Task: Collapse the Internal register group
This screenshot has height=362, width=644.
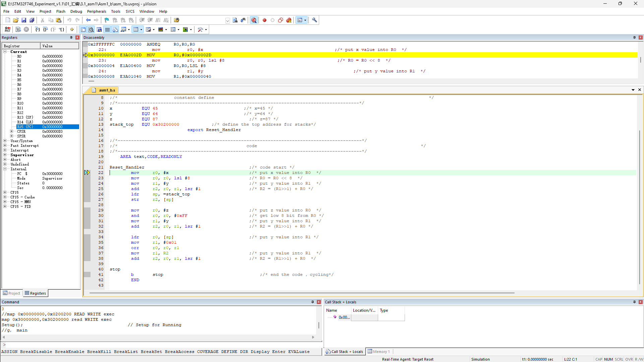Action: pos(5,169)
